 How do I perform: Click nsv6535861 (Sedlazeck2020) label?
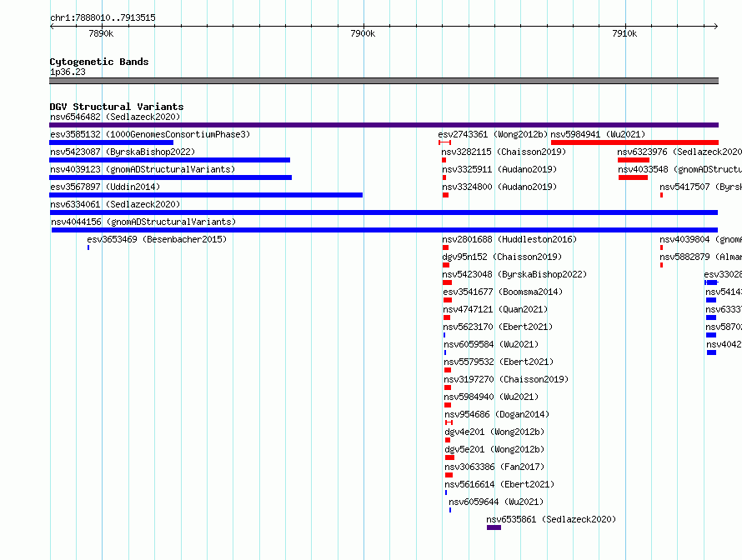click(551, 519)
